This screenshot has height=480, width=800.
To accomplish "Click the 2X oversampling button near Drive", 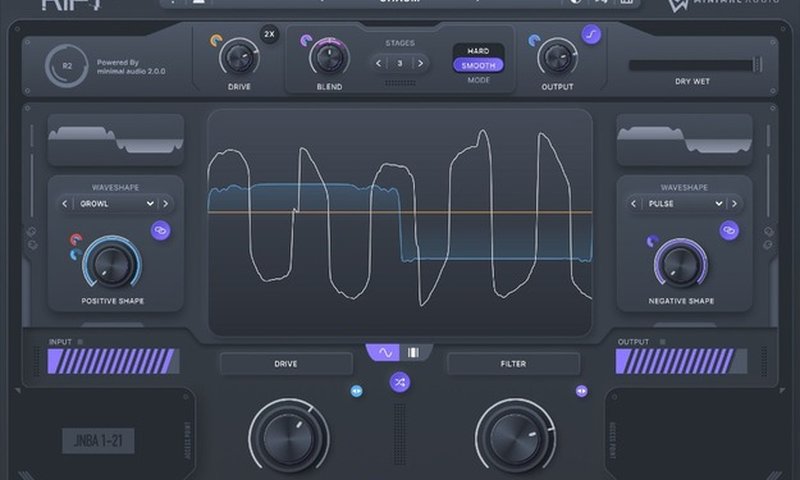I will click(x=269, y=34).
